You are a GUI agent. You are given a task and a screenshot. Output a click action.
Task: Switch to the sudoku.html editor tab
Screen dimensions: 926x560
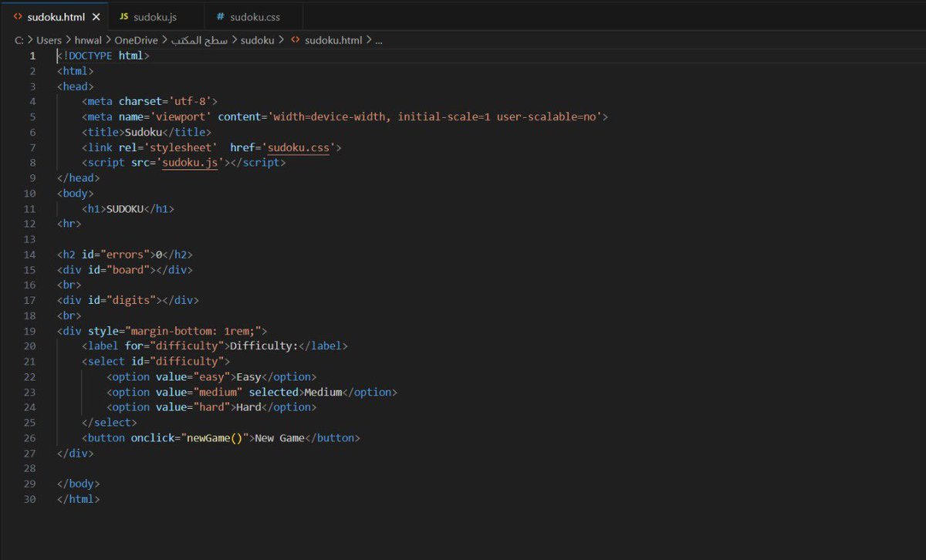(54, 16)
